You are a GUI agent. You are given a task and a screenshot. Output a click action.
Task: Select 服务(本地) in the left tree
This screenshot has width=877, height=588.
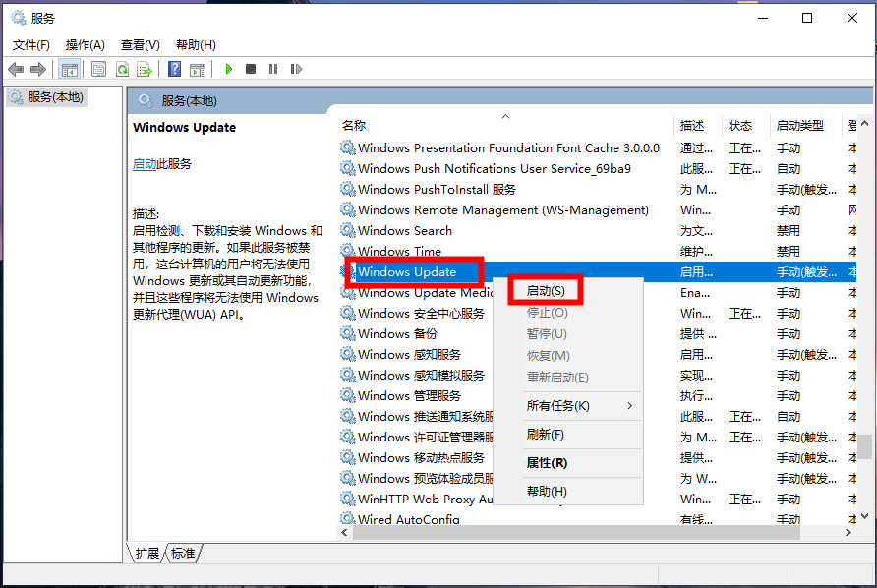coord(47,97)
